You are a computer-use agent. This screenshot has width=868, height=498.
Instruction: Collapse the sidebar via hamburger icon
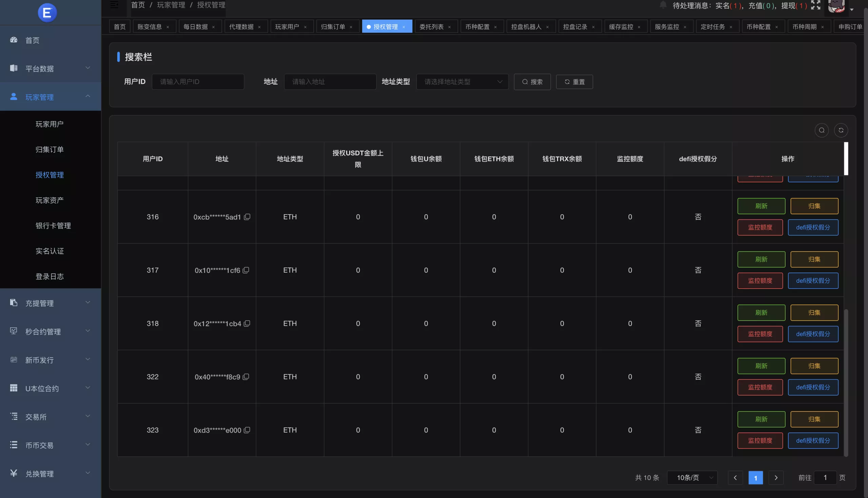114,4
